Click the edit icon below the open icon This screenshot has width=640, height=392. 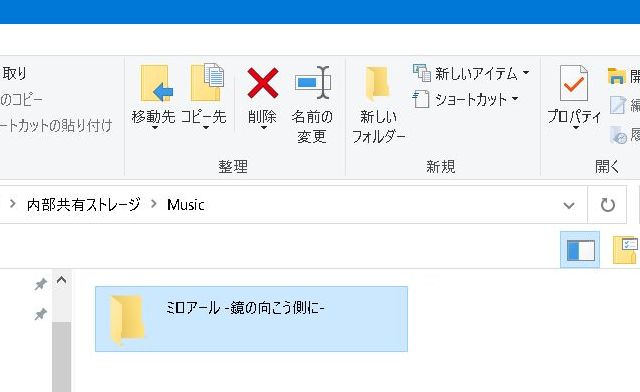coord(618,105)
